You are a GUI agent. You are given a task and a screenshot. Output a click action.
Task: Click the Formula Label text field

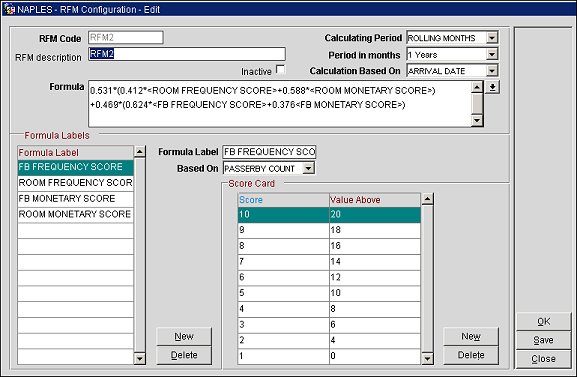269,152
